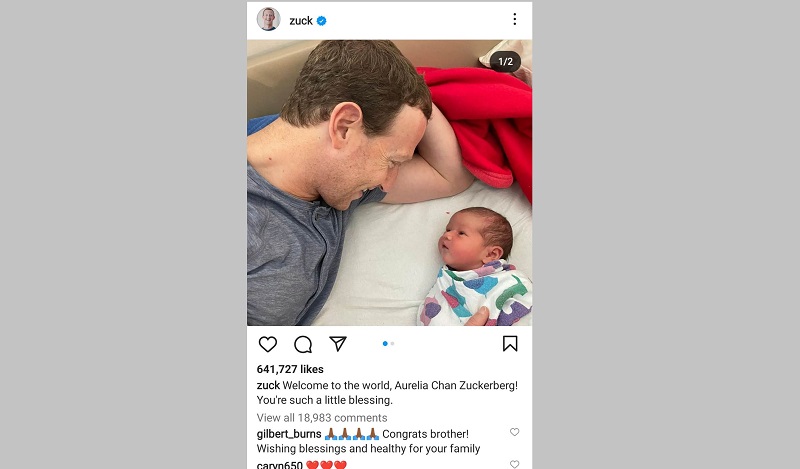View all 18,983 comments
Screen dimensions: 800x469
click(x=322, y=417)
